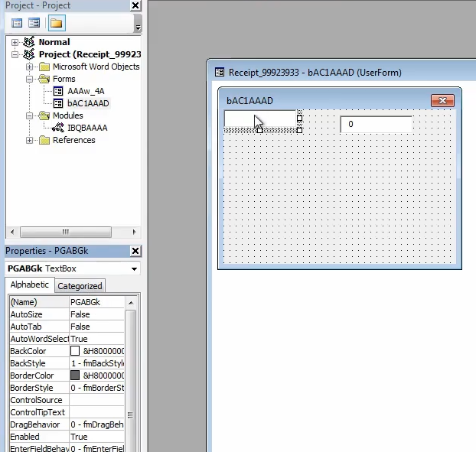476x452 pixels.
Task: Expand the References folder
Action: click(x=29, y=140)
